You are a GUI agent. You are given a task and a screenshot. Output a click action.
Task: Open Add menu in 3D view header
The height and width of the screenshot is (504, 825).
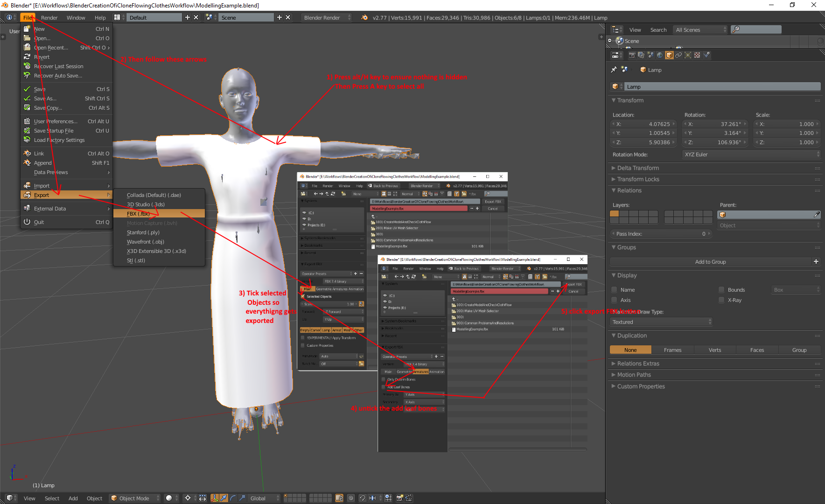73,498
